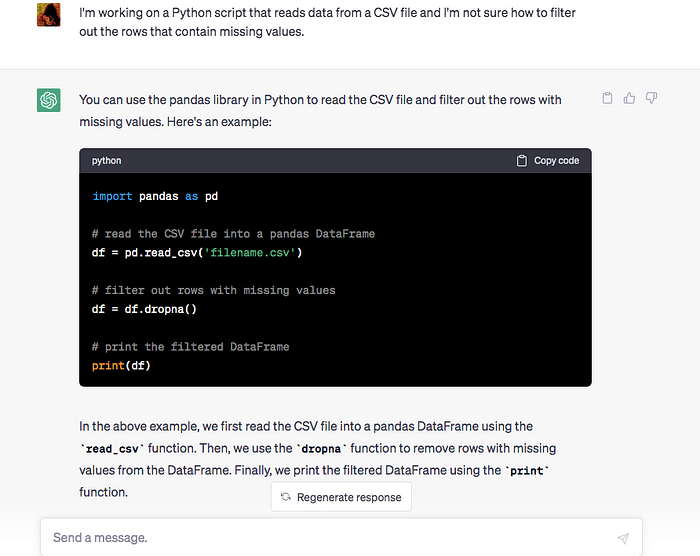Click the inline `dropna` term in the explanation
The height and width of the screenshot is (556, 700).
point(321,449)
